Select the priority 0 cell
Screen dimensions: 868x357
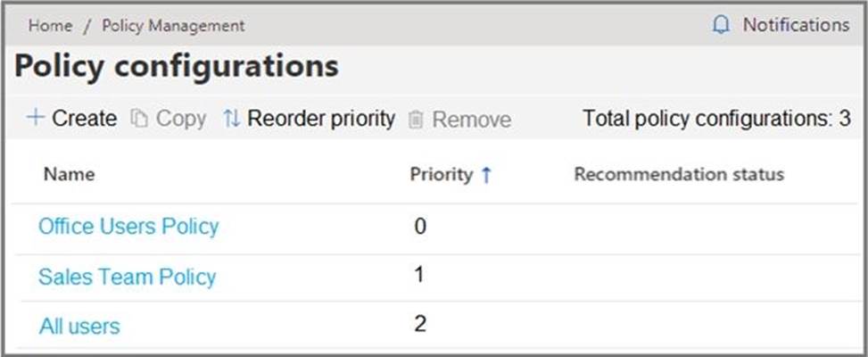tap(420, 227)
